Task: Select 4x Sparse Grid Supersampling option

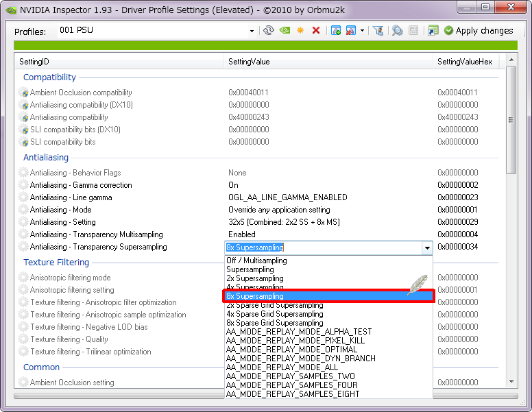Action: (274, 314)
